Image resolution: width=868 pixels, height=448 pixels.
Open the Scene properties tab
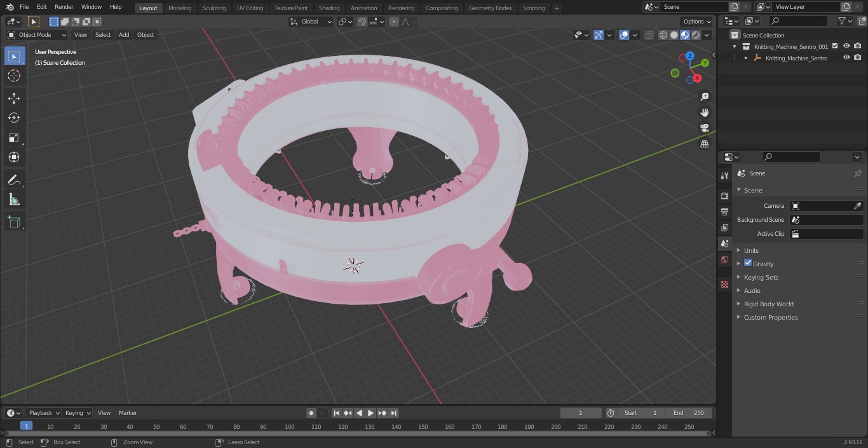(x=724, y=243)
